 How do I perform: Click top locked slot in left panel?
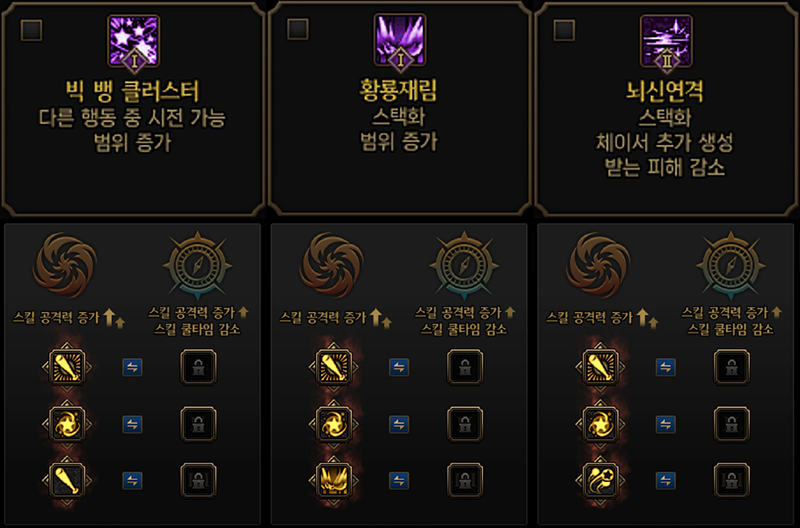(x=198, y=367)
